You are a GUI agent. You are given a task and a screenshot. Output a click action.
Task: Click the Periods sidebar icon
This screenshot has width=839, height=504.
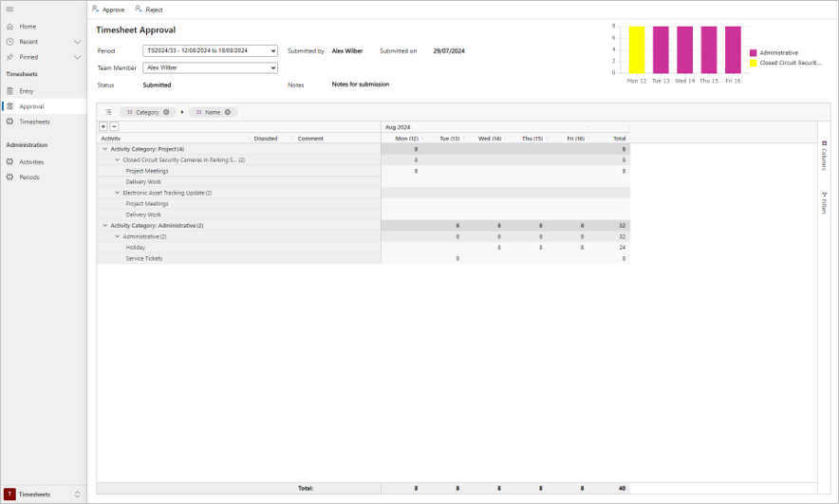pos(9,177)
